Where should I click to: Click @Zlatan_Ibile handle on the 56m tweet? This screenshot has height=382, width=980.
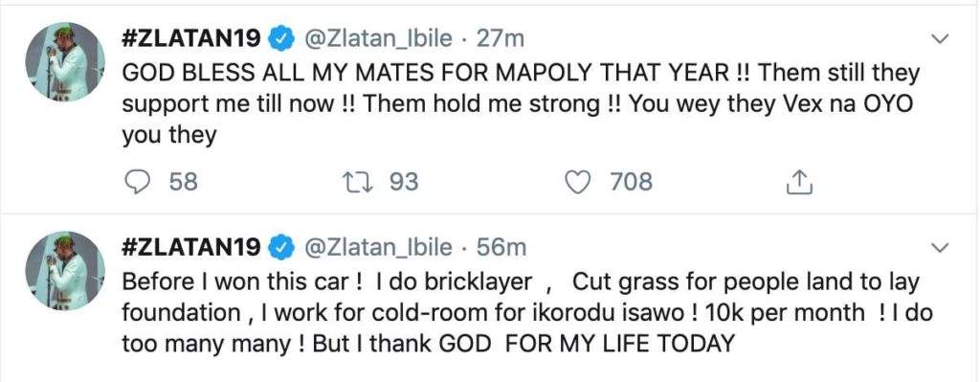pos(377,248)
